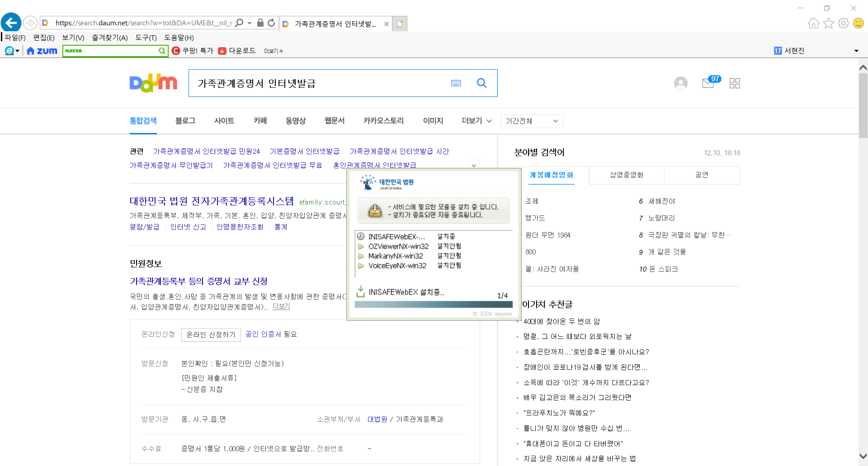
Task: Open 대한민국 법원 전자가족관계등록시스템 result
Action: pos(212,201)
